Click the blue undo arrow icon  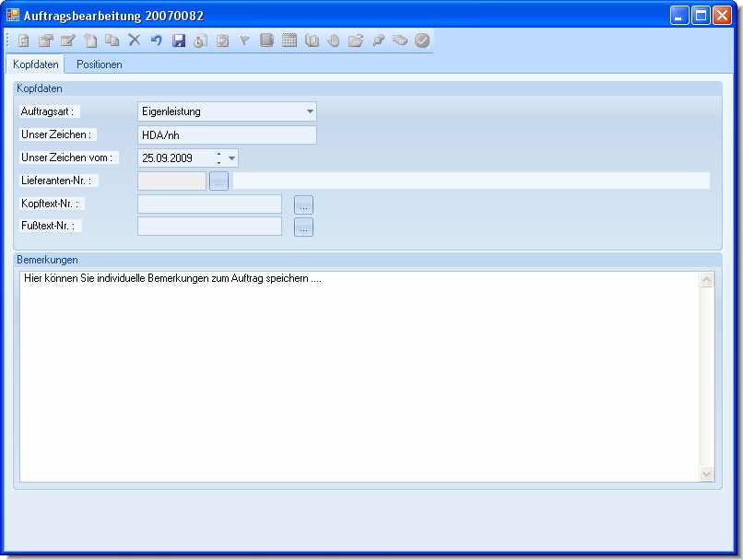point(157,41)
